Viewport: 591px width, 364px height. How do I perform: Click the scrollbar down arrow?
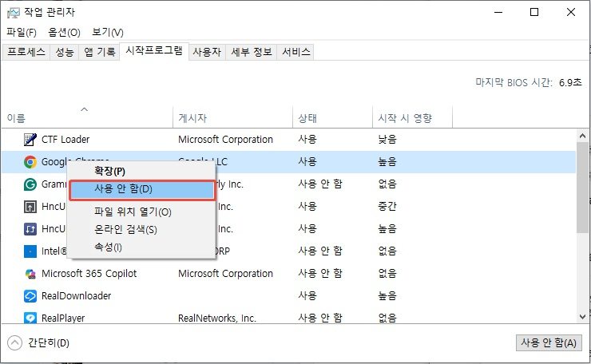(x=582, y=317)
